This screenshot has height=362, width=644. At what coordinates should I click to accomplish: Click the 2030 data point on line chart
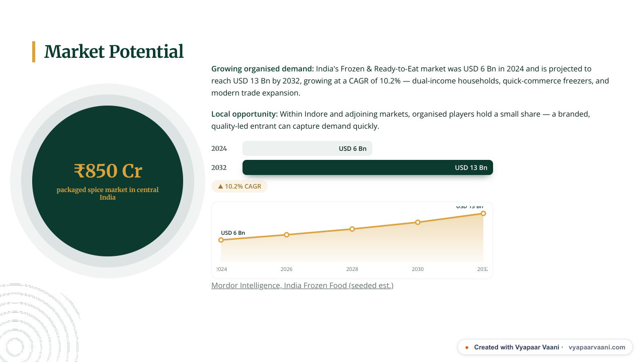[x=418, y=222]
